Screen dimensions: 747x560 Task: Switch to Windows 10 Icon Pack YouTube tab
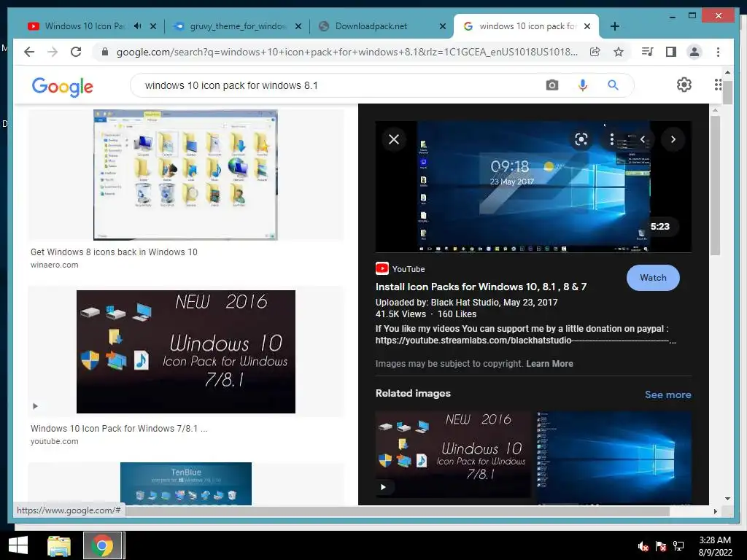[86, 26]
